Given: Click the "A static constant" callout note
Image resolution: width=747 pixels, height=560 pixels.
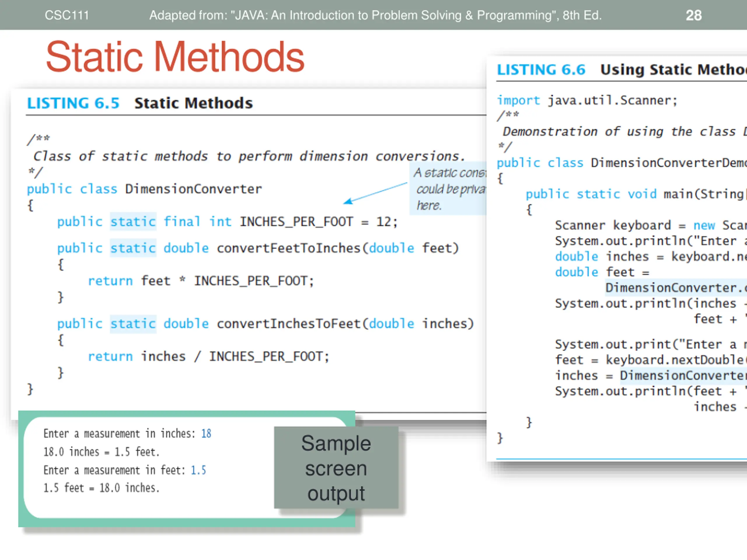Looking at the screenshot, I should tap(448, 188).
